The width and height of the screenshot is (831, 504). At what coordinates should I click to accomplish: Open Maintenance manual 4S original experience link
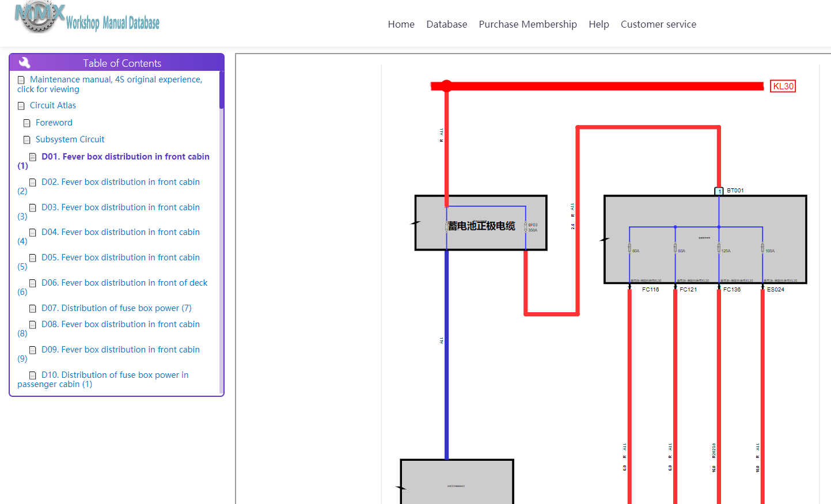tap(109, 84)
